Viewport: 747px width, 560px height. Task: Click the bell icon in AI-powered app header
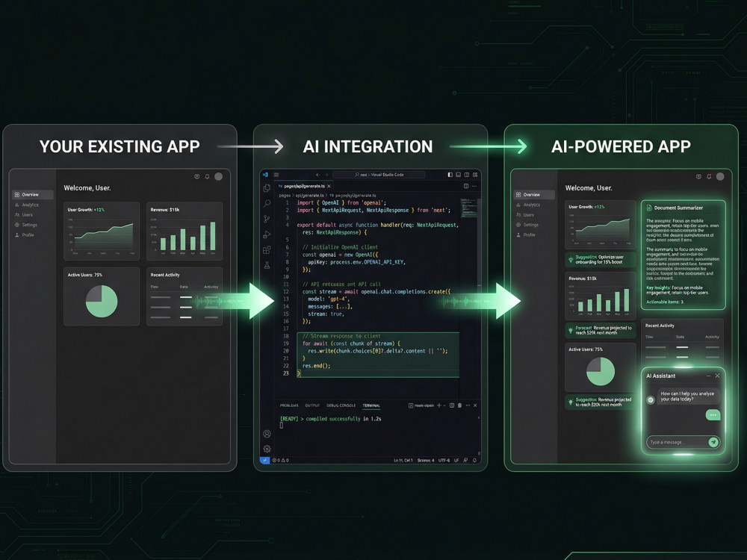(x=709, y=176)
